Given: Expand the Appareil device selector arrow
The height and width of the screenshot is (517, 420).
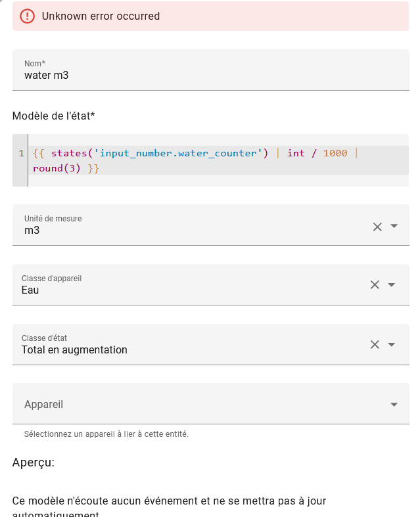Looking at the screenshot, I should [x=394, y=405].
